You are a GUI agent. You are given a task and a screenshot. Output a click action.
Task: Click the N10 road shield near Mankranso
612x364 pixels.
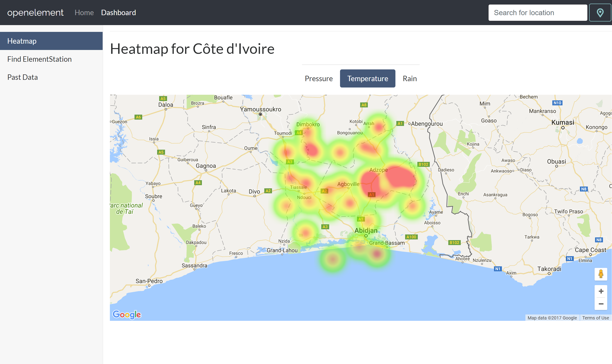pos(557,103)
